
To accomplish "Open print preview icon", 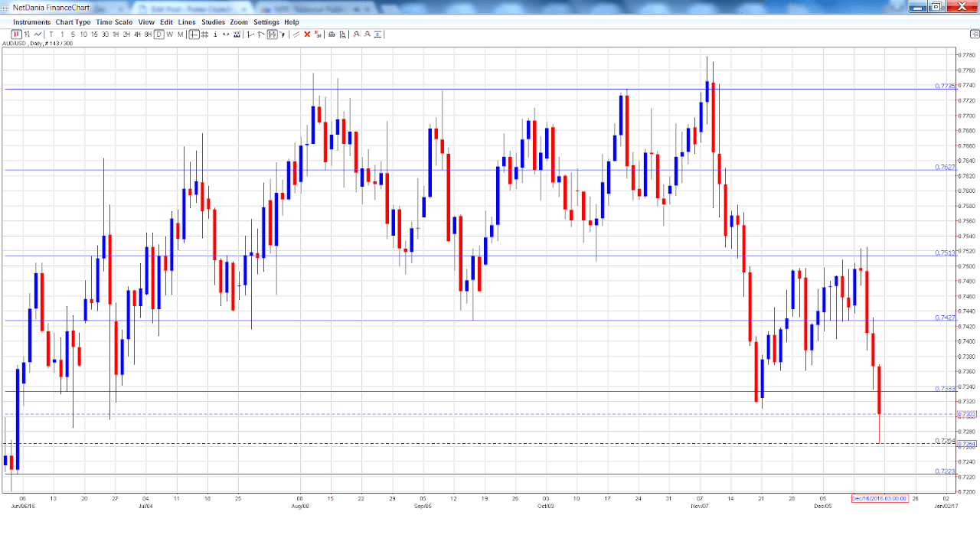I will tap(342, 34).
